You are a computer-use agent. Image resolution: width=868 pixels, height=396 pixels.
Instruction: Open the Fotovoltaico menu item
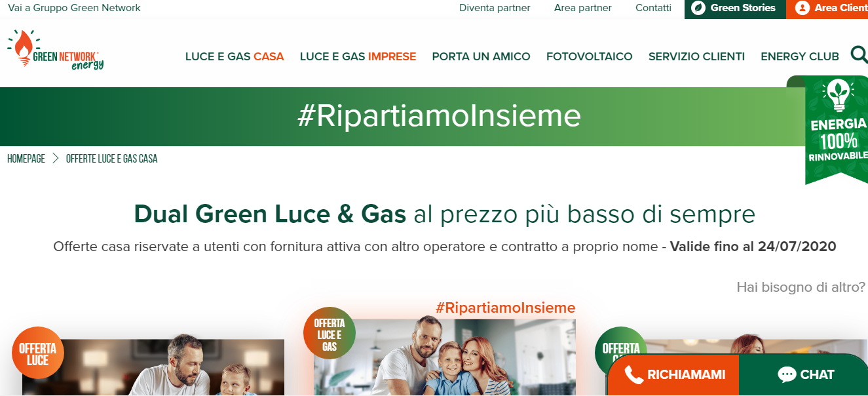coord(590,56)
